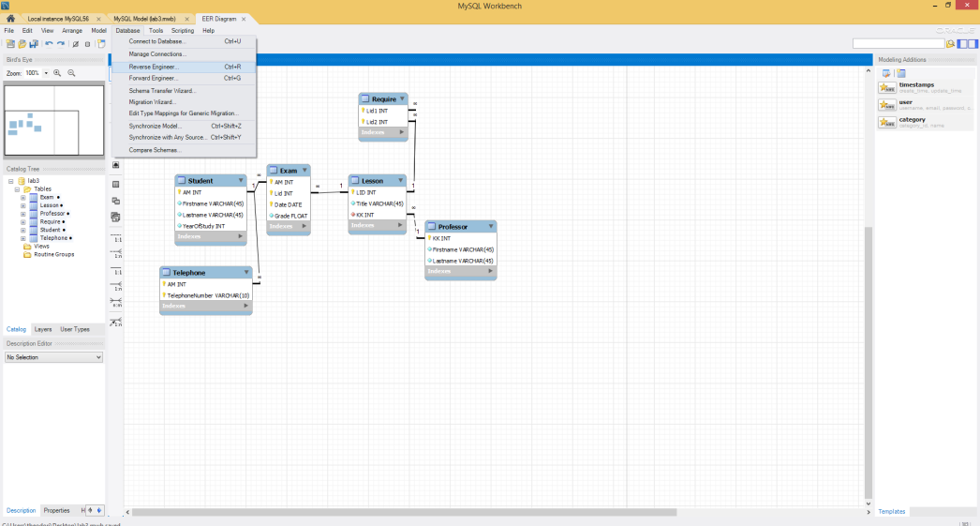
Task: Open the Schema Transfer Wizard entry
Action: 184,91
